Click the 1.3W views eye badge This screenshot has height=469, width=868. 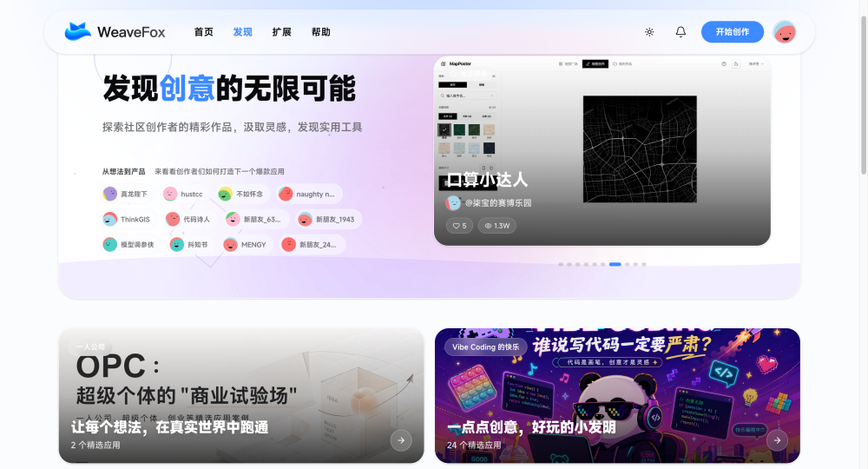click(x=497, y=225)
